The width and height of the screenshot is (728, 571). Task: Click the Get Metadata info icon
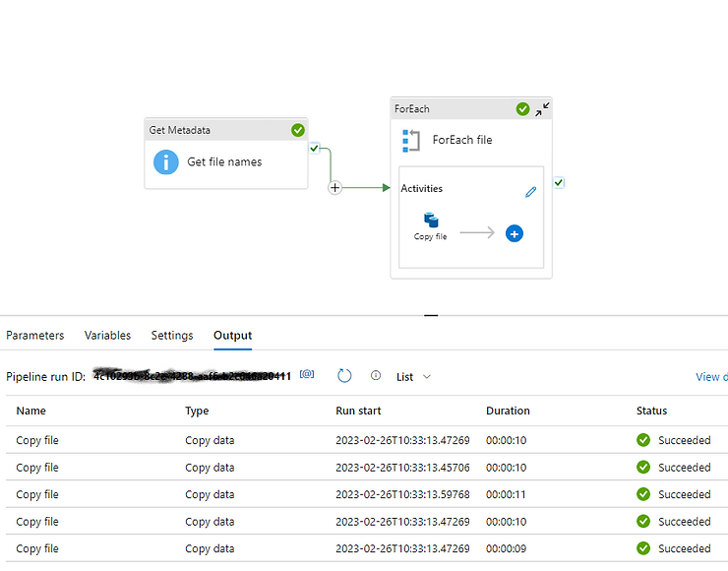point(165,161)
